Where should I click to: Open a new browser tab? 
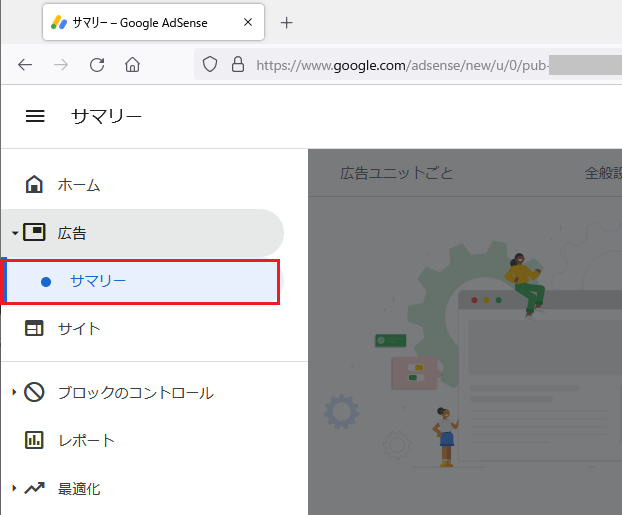287,23
